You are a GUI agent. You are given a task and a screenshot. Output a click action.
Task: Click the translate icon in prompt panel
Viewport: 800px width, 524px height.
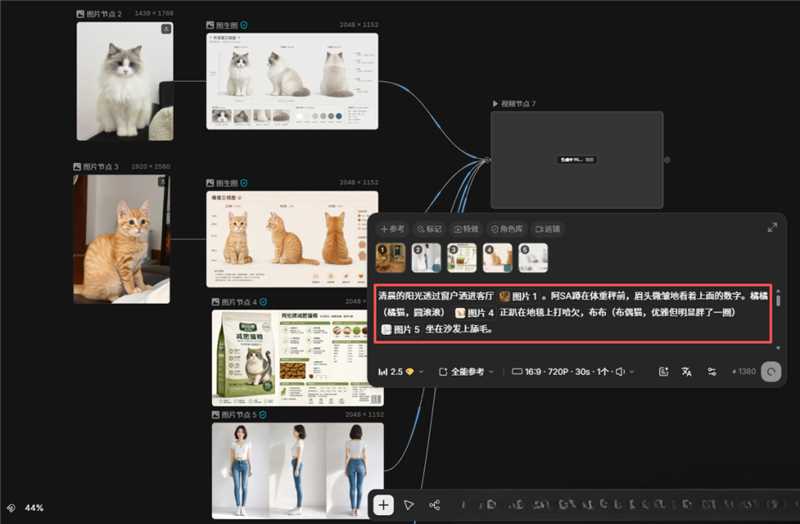[687, 372]
